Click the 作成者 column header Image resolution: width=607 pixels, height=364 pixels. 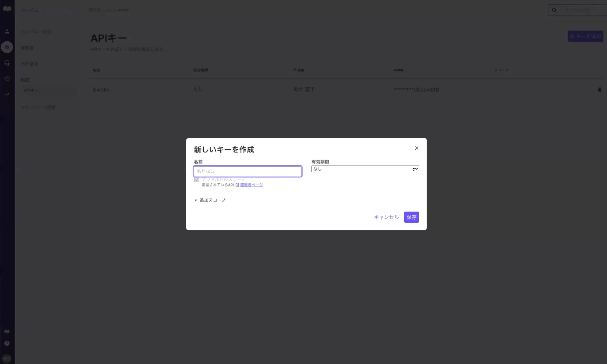pyautogui.click(x=299, y=70)
